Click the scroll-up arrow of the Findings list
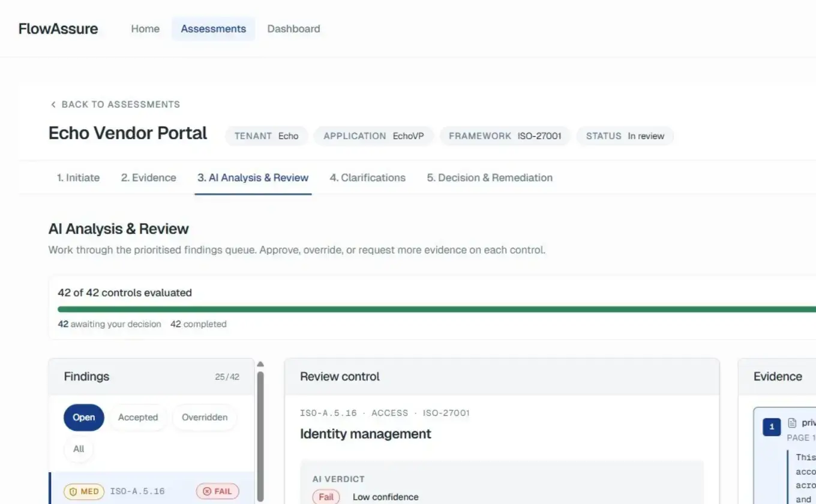The width and height of the screenshot is (816, 504). 260,364
